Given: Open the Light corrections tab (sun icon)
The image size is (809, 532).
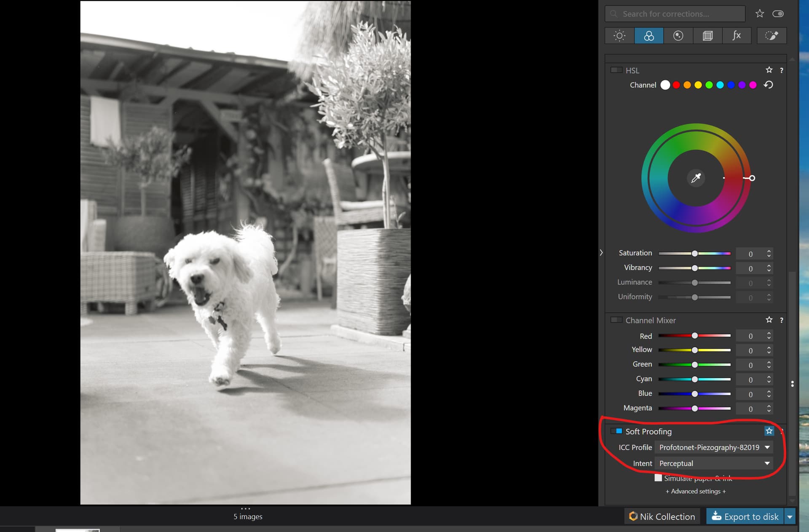Looking at the screenshot, I should 619,36.
